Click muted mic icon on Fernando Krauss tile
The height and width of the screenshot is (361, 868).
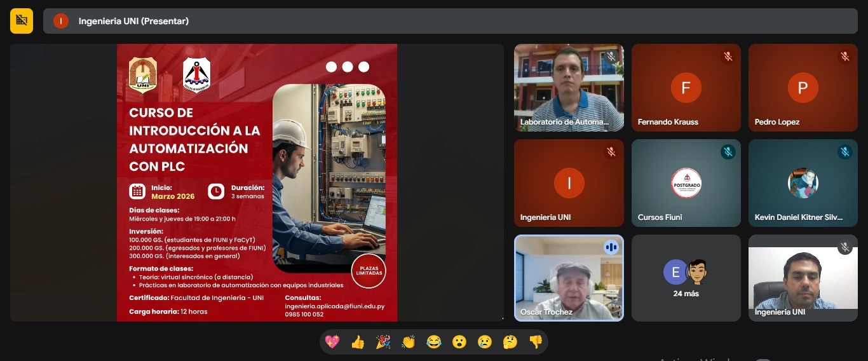728,57
